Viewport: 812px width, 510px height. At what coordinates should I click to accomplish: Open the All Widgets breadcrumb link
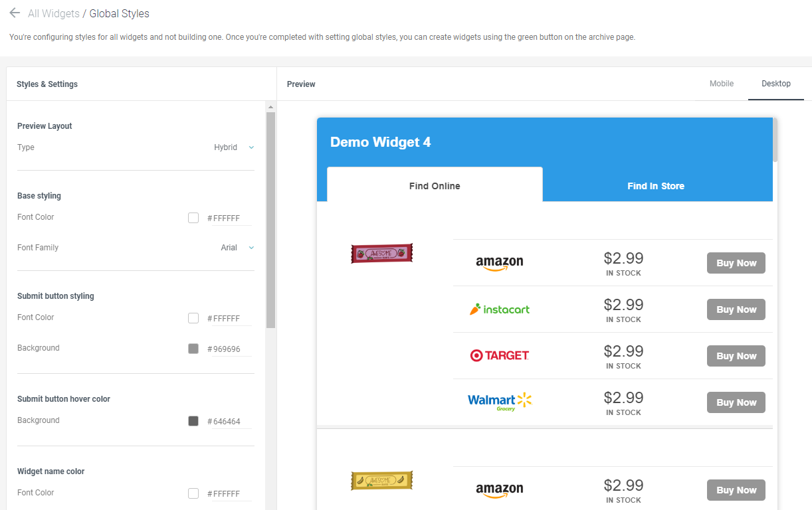tap(53, 13)
